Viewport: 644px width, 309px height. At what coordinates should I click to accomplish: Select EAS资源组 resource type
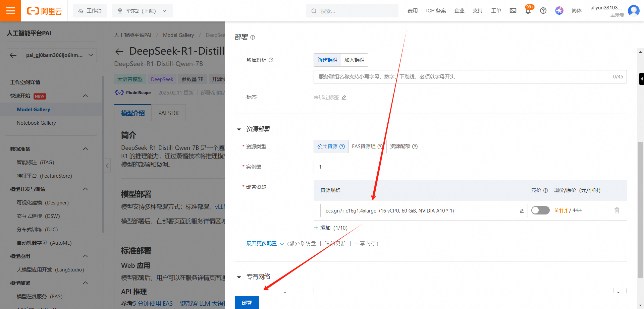click(x=367, y=146)
